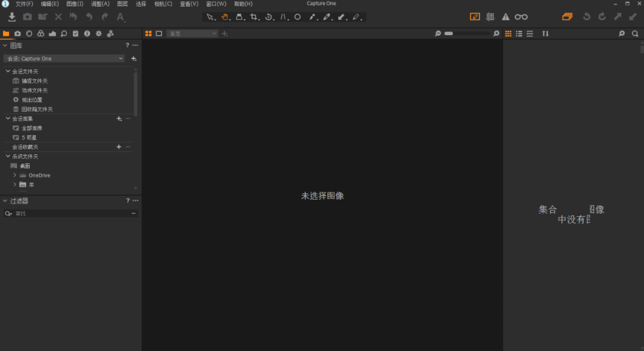Toggle the exposure warning triangle
This screenshot has width=644, height=351.
click(x=506, y=17)
